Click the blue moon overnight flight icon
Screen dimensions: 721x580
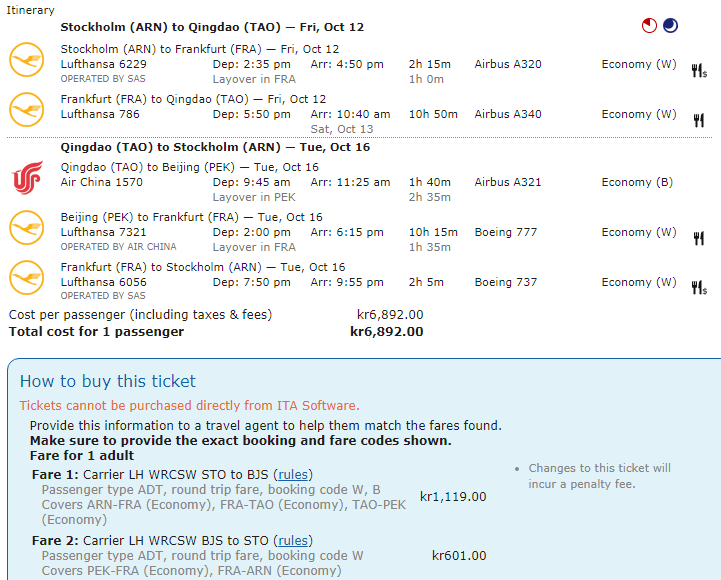coord(670,26)
